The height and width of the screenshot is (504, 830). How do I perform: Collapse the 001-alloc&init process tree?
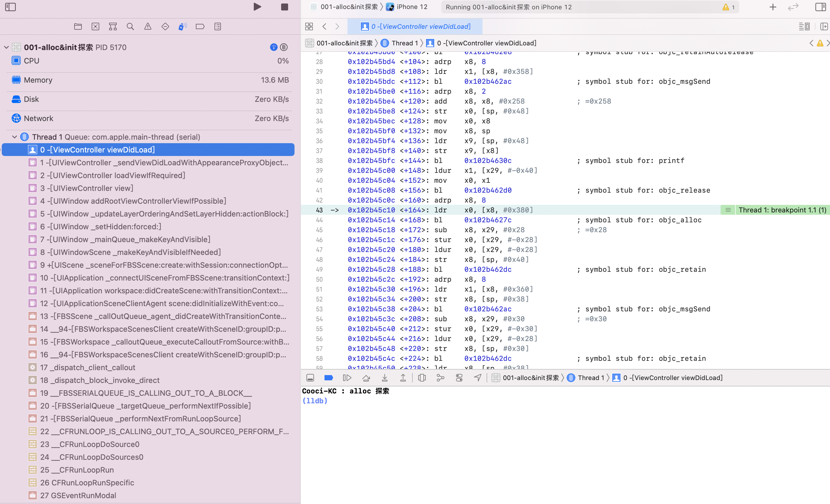(6, 47)
